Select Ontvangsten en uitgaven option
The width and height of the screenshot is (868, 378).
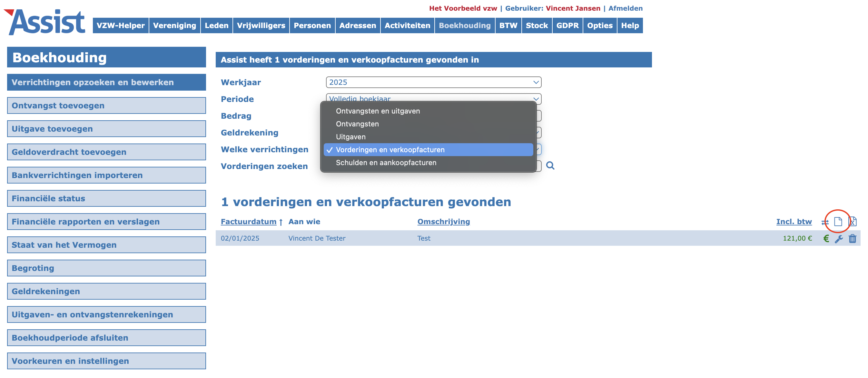(x=377, y=111)
